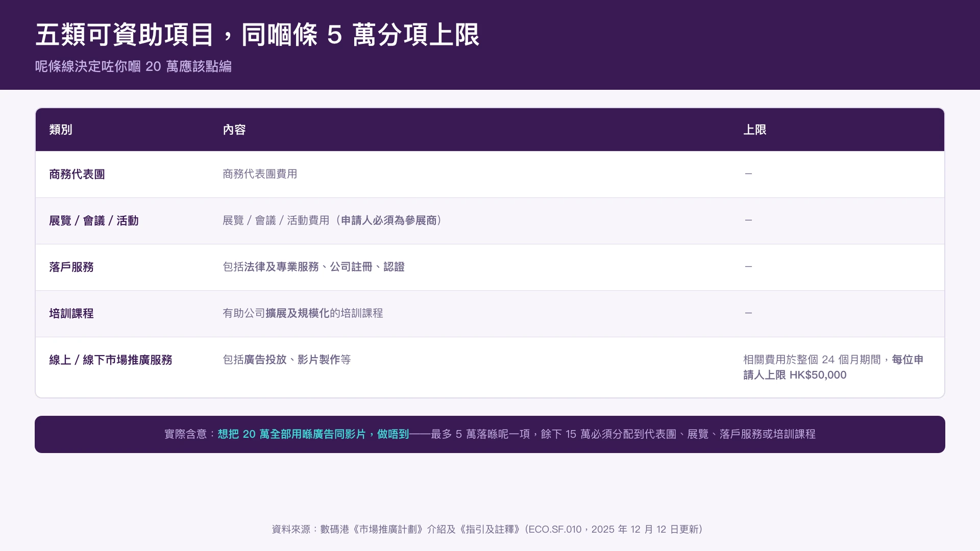Click the dash in 商務代表團 limit column
This screenshot has height=551, width=980.
pos(748,174)
